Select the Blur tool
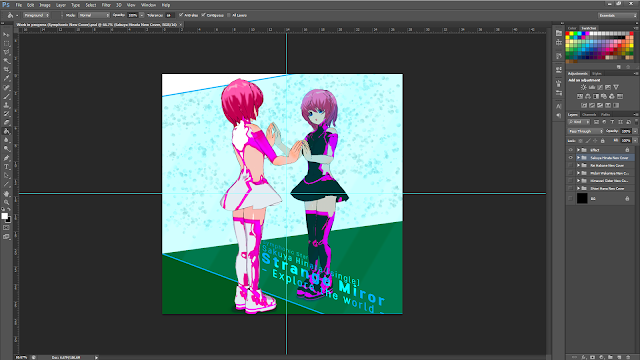This screenshot has width=640, height=360. pos(7,140)
